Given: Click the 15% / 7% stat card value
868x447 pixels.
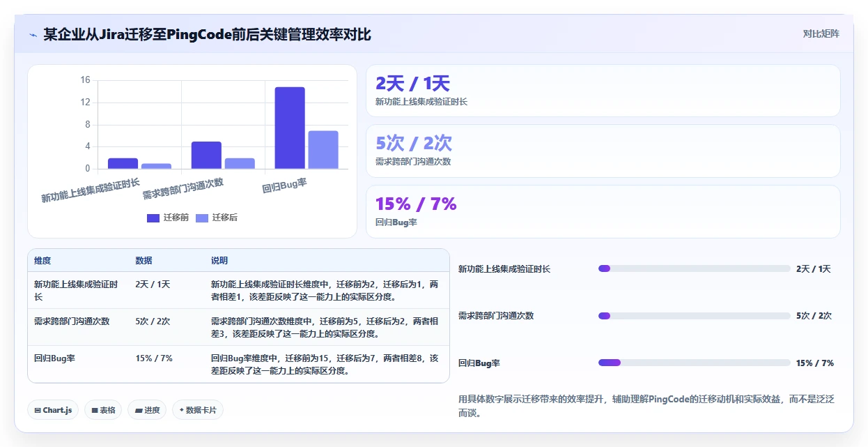Looking at the screenshot, I should pos(416,204).
